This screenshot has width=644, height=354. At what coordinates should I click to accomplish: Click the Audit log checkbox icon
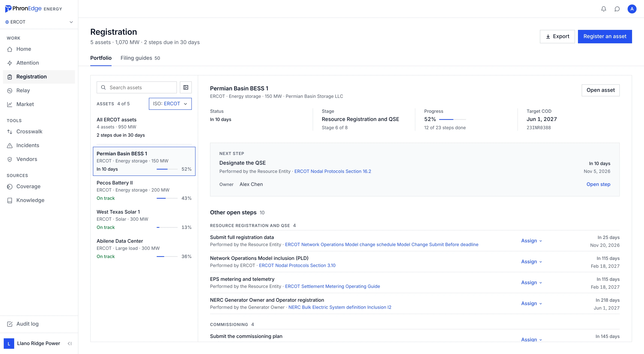point(10,324)
